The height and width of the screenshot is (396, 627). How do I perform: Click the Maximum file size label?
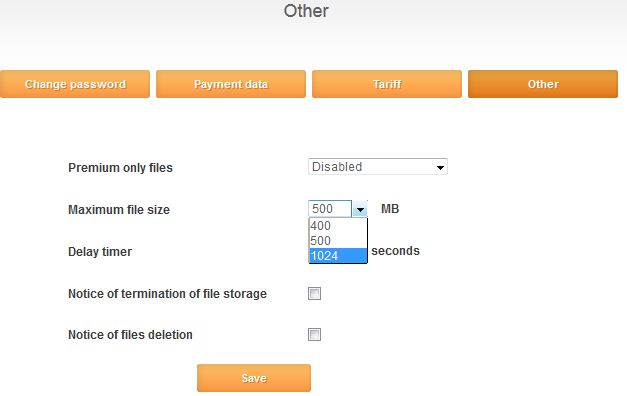[119, 210]
